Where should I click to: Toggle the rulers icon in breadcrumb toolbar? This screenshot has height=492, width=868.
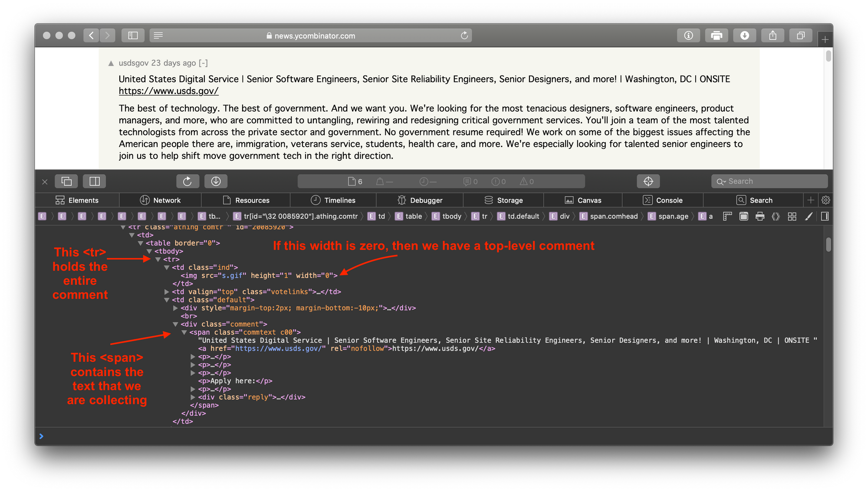(x=727, y=216)
